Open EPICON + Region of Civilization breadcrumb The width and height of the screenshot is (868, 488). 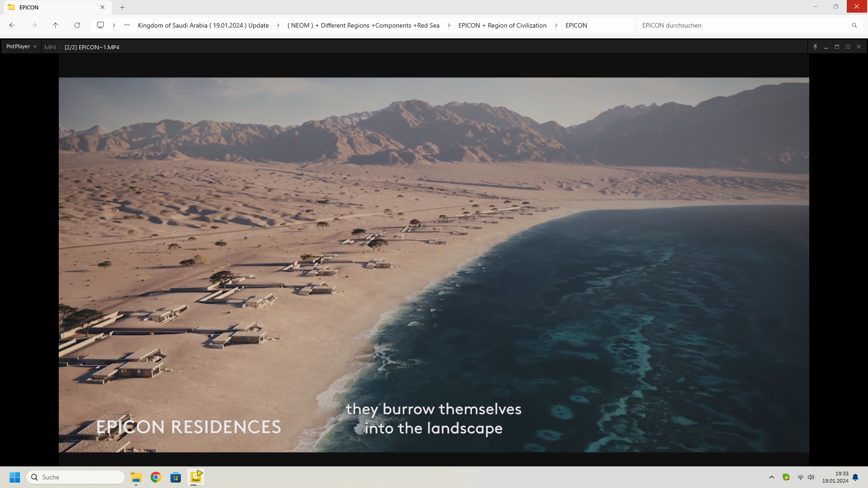[502, 25]
